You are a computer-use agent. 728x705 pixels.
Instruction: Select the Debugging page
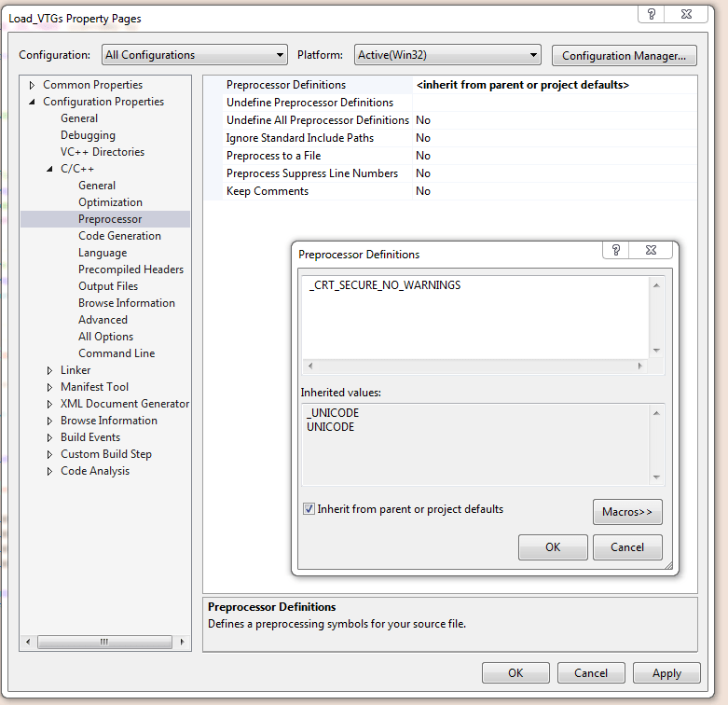coord(88,135)
